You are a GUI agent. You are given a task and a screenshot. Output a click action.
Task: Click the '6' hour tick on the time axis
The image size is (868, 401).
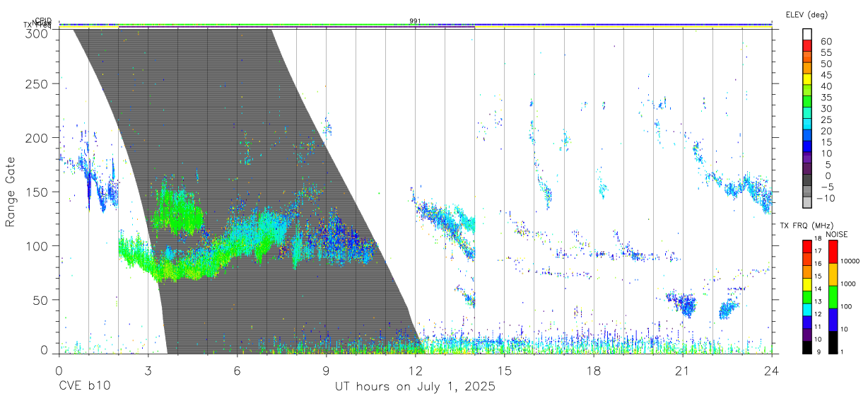[x=237, y=371]
